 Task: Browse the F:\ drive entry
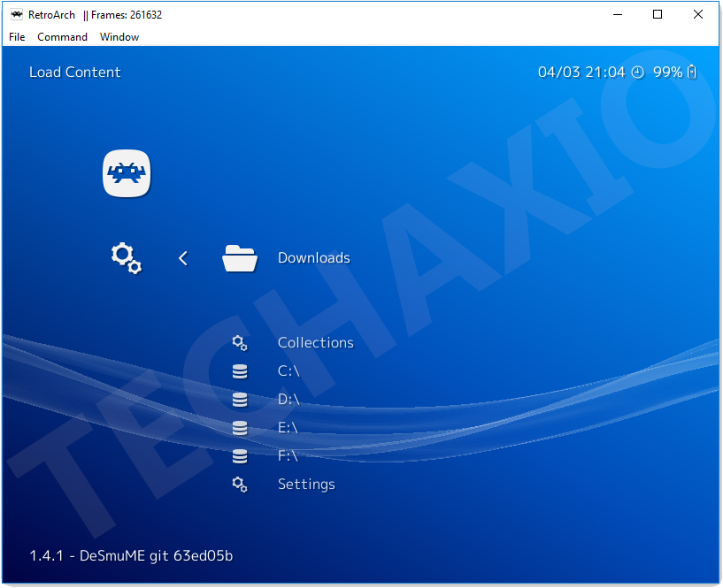288,455
